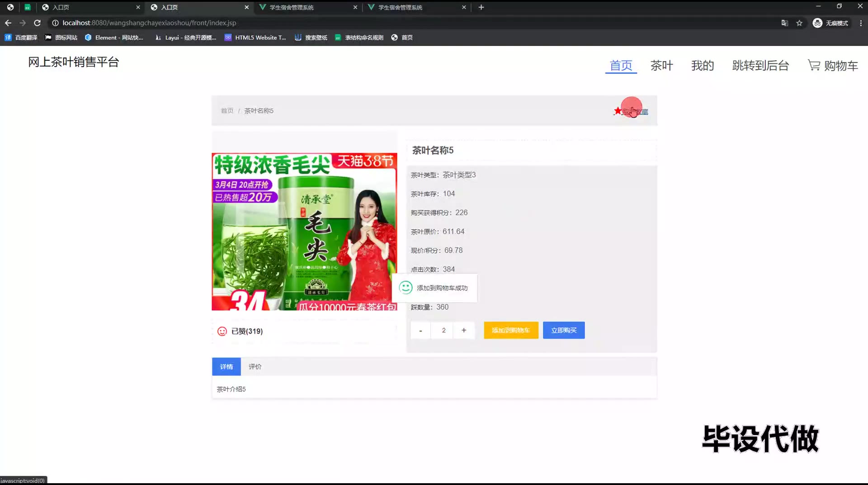
Task: Click the red star favorite icon
Action: pos(618,111)
